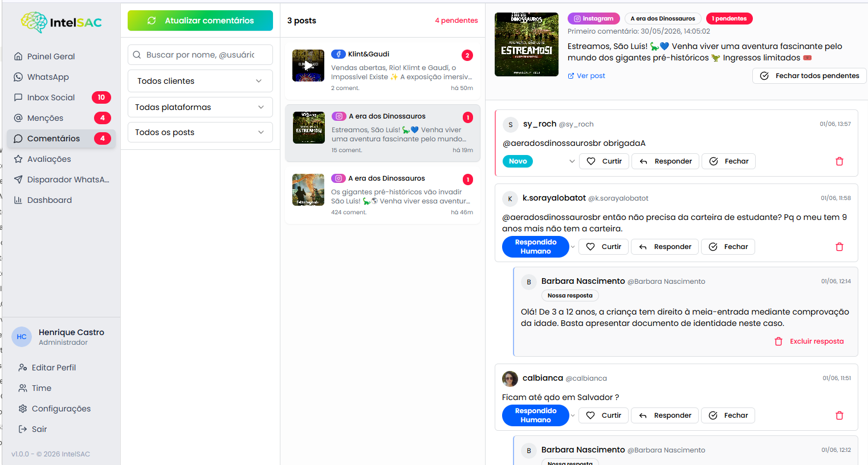This screenshot has width=868, height=465.
Task: Click the Facebook icon on Klint&Gaudi post
Action: (339, 54)
